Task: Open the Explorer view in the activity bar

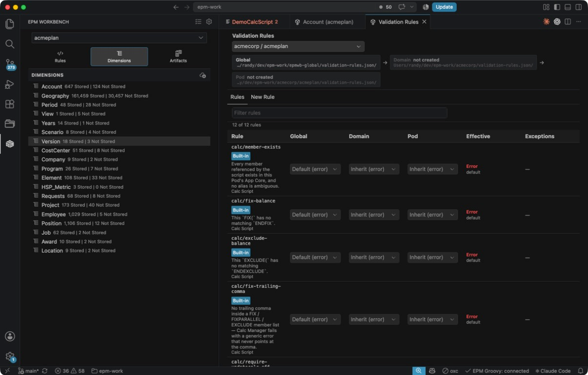Action: (10, 24)
